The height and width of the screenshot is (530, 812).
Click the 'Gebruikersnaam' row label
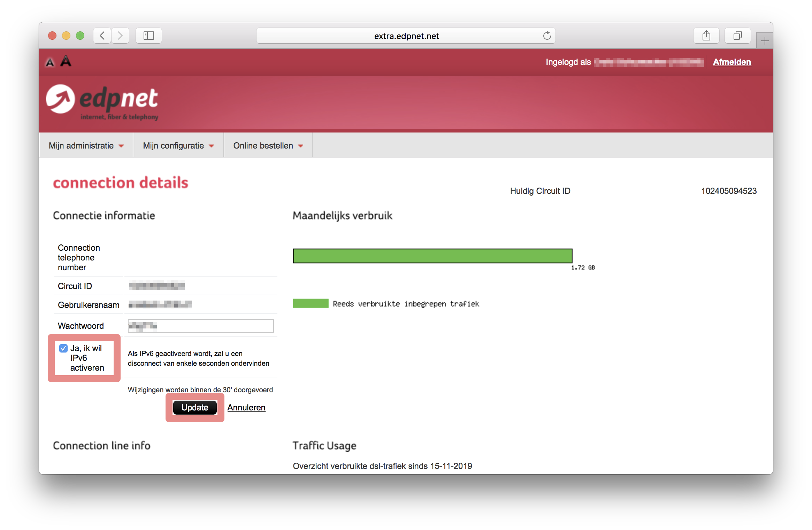point(89,305)
